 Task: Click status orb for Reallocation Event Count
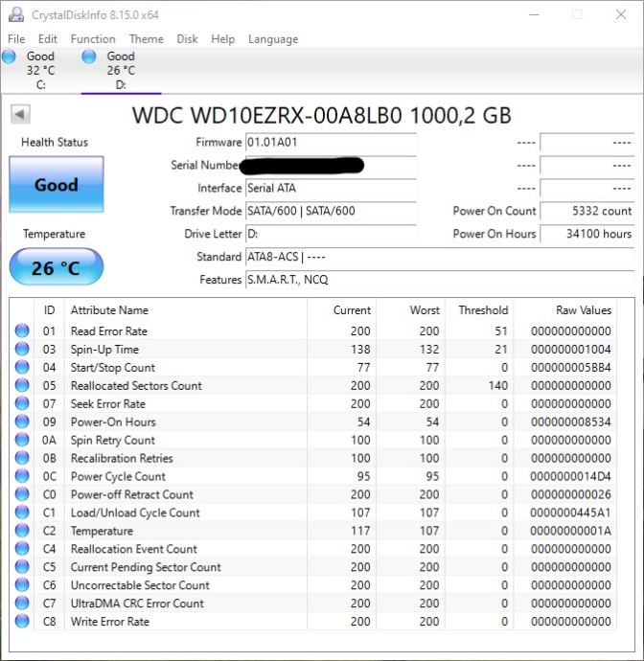(22, 549)
